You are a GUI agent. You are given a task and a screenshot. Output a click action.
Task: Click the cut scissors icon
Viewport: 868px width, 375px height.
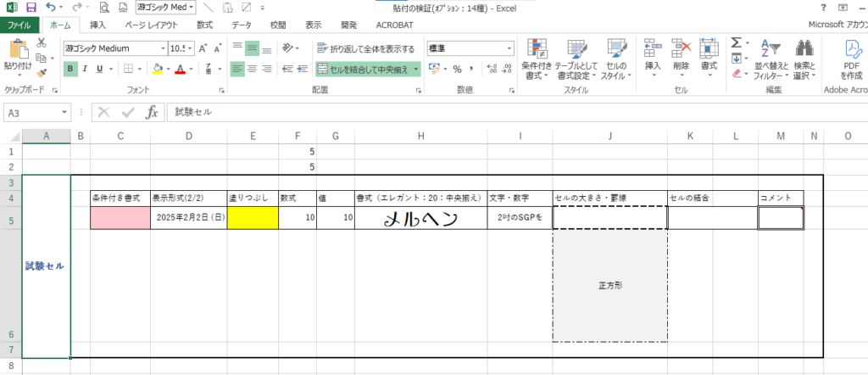[41, 44]
